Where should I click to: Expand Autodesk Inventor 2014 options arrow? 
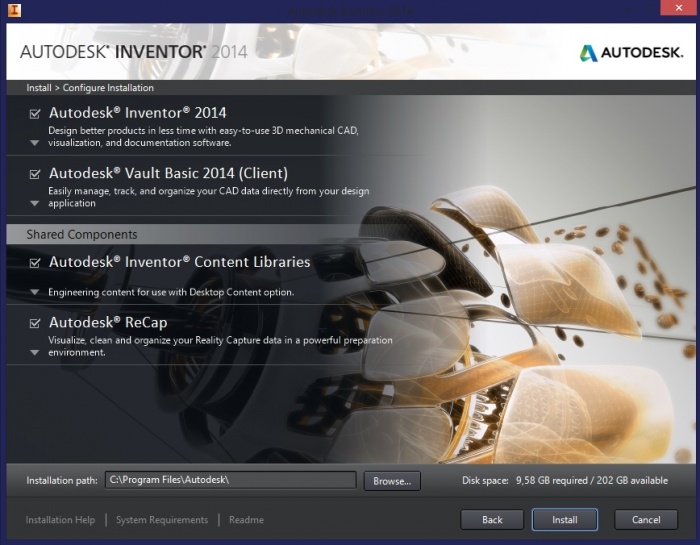pyautogui.click(x=34, y=143)
